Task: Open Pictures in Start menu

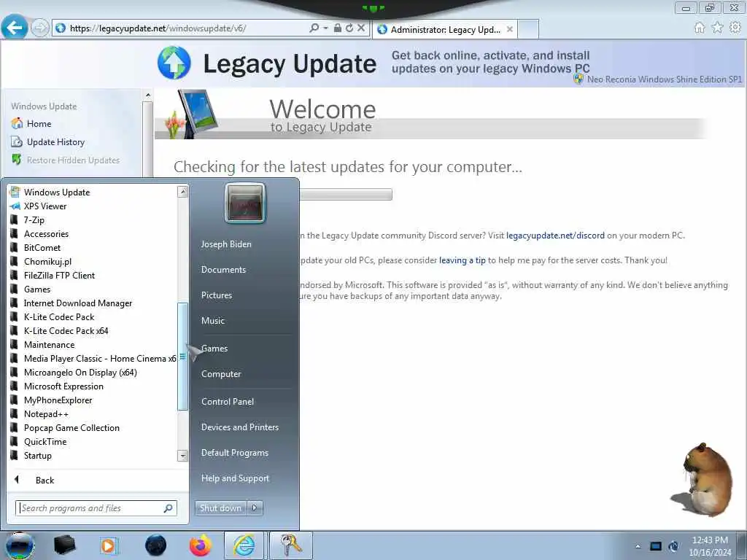Action: click(216, 295)
